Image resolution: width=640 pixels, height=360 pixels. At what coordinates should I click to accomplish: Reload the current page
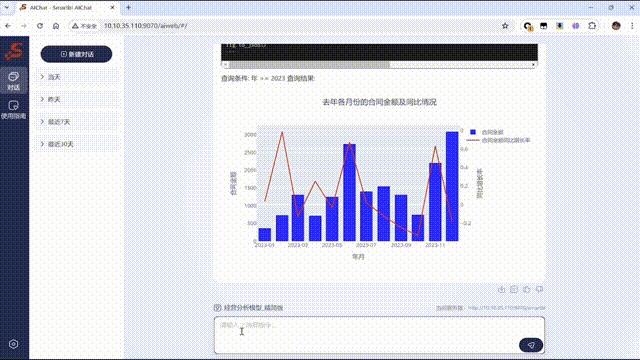click(40, 26)
